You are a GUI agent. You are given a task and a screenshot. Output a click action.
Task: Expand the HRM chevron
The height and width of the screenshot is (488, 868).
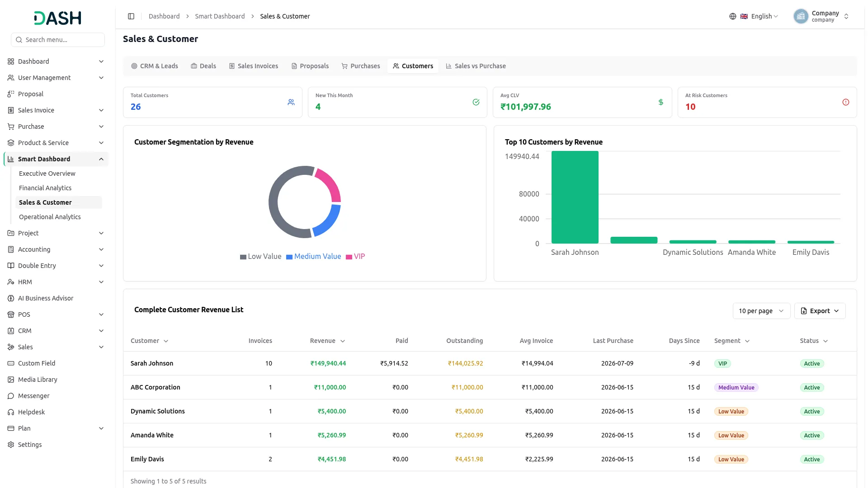click(101, 282)
